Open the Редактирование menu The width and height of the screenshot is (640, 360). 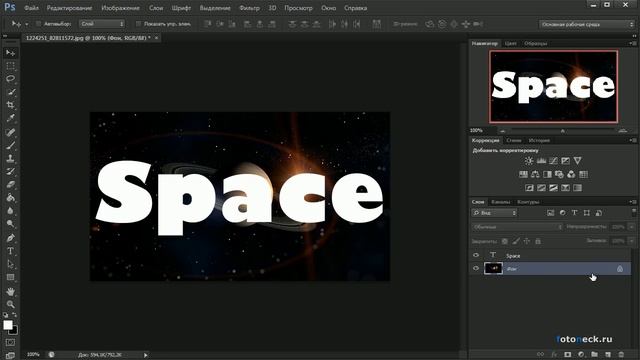(x=69, y=8)
